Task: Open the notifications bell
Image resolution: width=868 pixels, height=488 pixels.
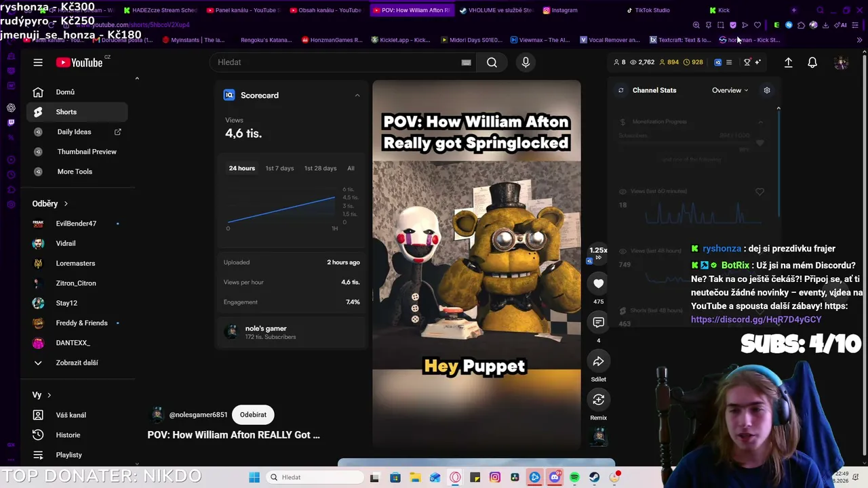Action: [x=812, y=62]
